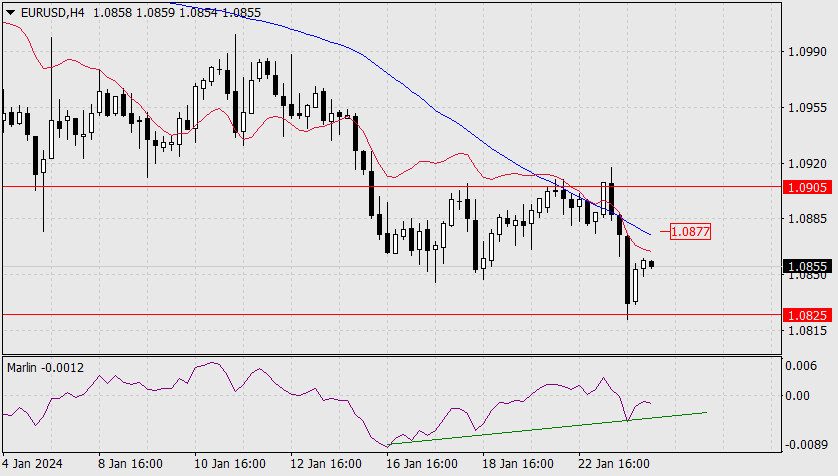Viewport: 838px width, 476px height.
Task: Click the 16 Jan 16:00 time label
Action: click(422, 464)
